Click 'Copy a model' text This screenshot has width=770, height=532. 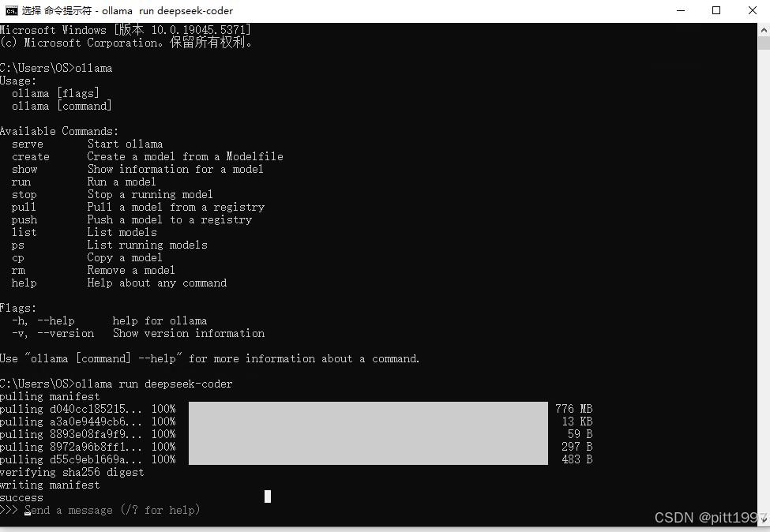(125, 257)
